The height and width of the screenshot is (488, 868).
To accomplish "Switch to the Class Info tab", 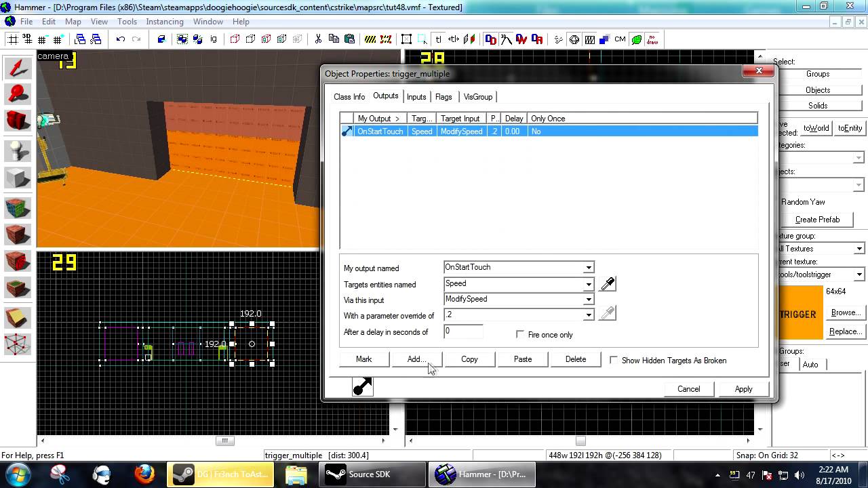I will [x=349, y=97].
